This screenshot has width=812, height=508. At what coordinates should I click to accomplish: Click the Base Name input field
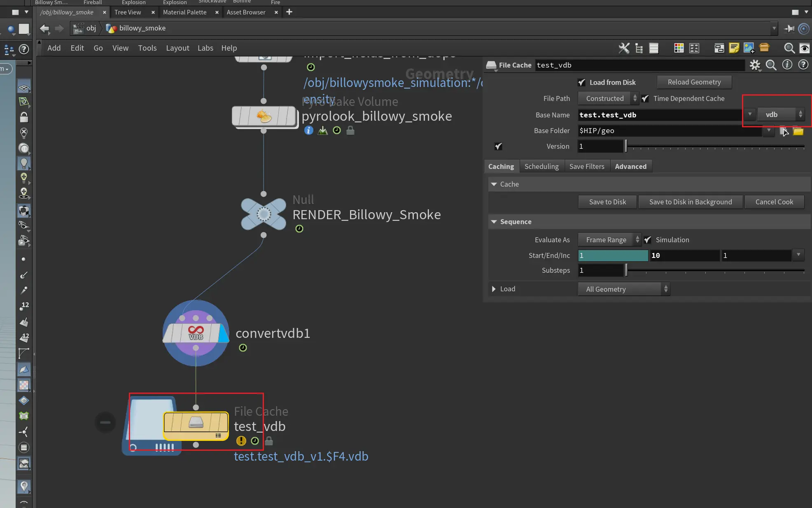pos(660,115)
